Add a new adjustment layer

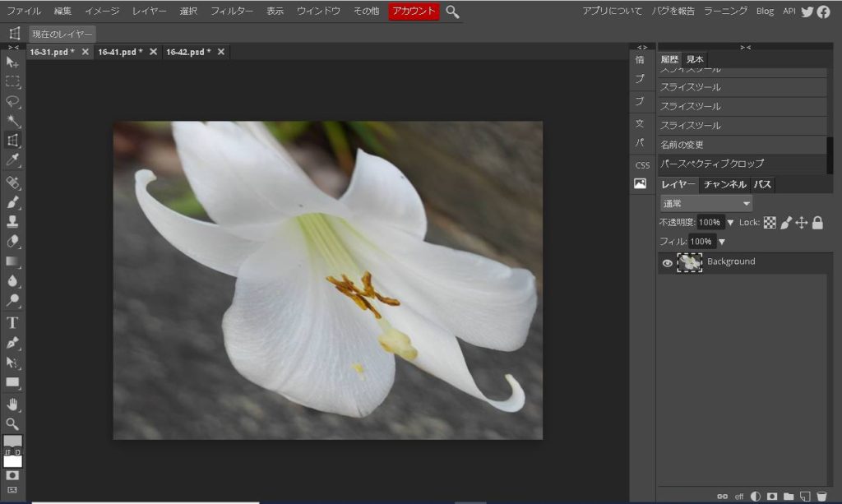coord(756,497)
